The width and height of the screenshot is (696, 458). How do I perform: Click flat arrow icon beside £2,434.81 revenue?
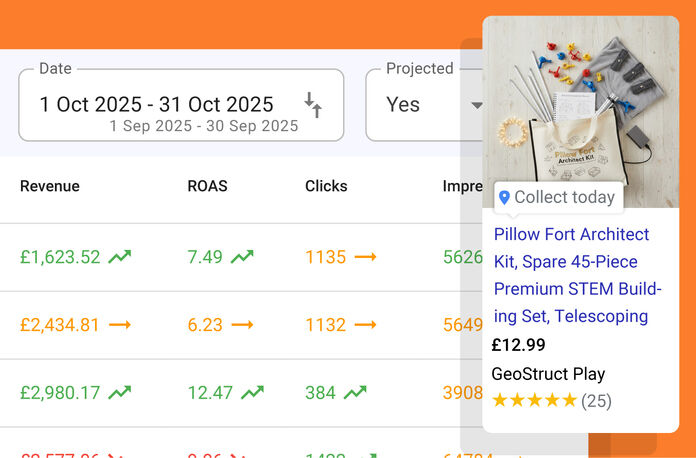120,325
